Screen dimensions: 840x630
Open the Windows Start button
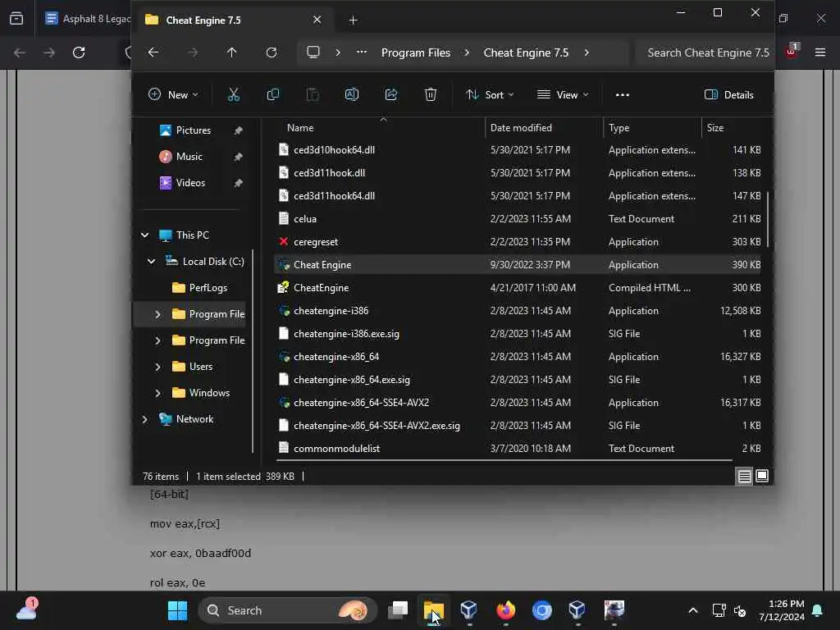tap(177, 610)
